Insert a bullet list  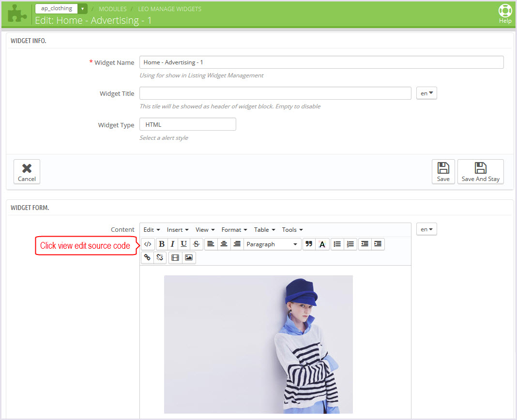[x=337, y=244]
